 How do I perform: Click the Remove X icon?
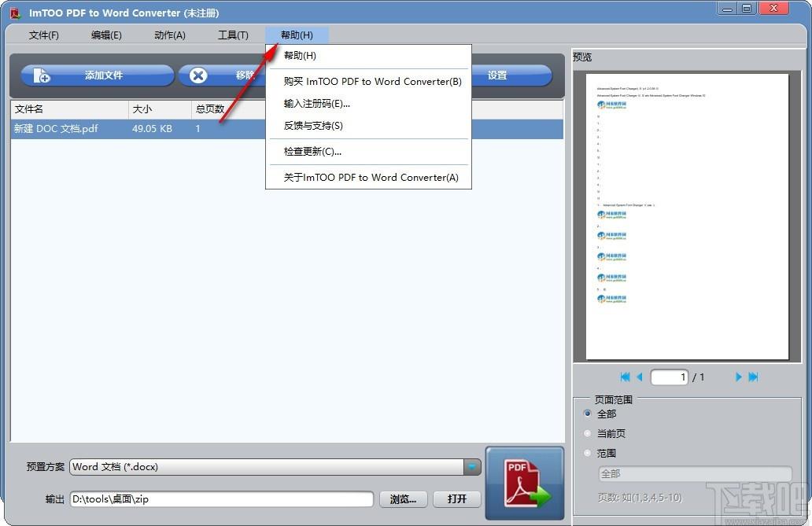[197, 75]
